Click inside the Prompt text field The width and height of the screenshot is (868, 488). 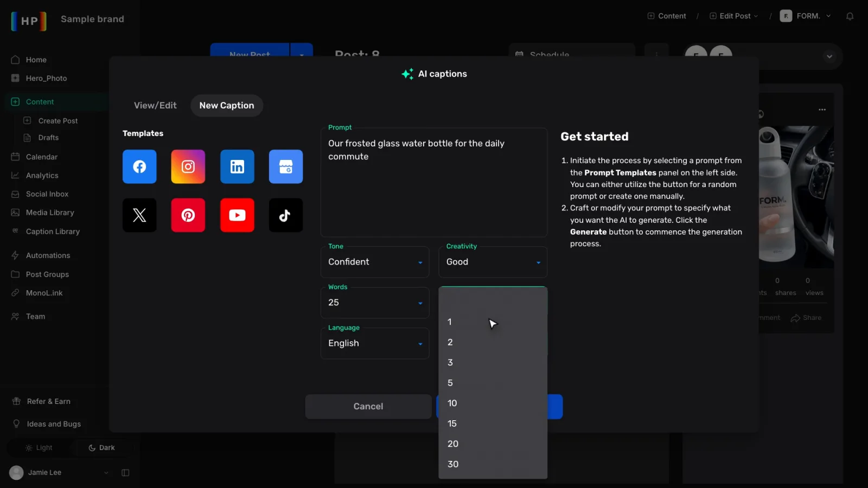[434, 183]
